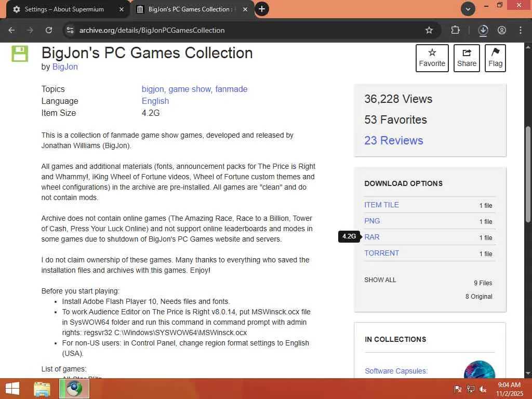Open the fanmade topic link
This screenshot has height=399, width=532.
[x=231, y=89]
